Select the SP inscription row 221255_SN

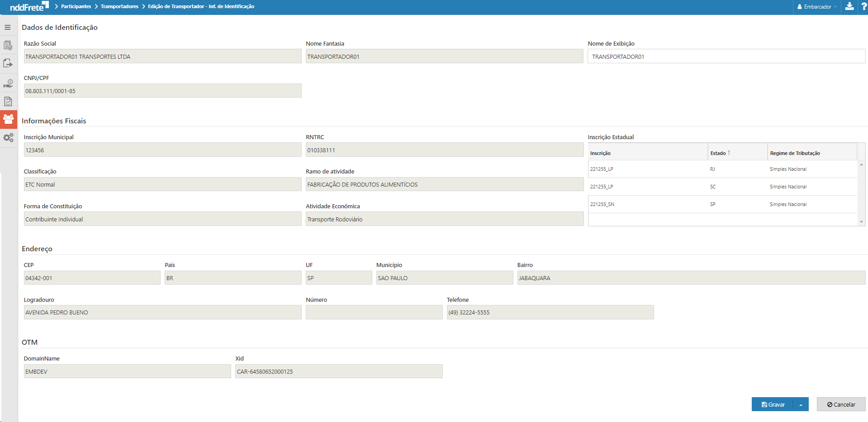click(722, 204)
